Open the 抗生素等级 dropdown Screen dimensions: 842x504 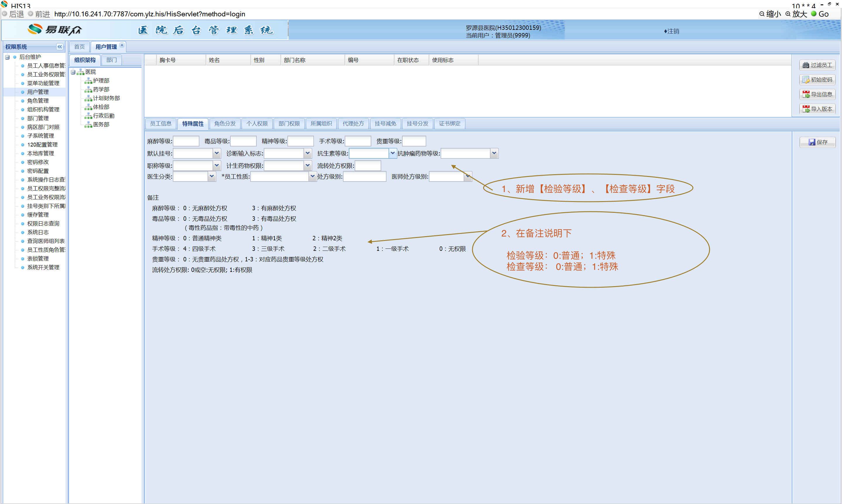392,153
